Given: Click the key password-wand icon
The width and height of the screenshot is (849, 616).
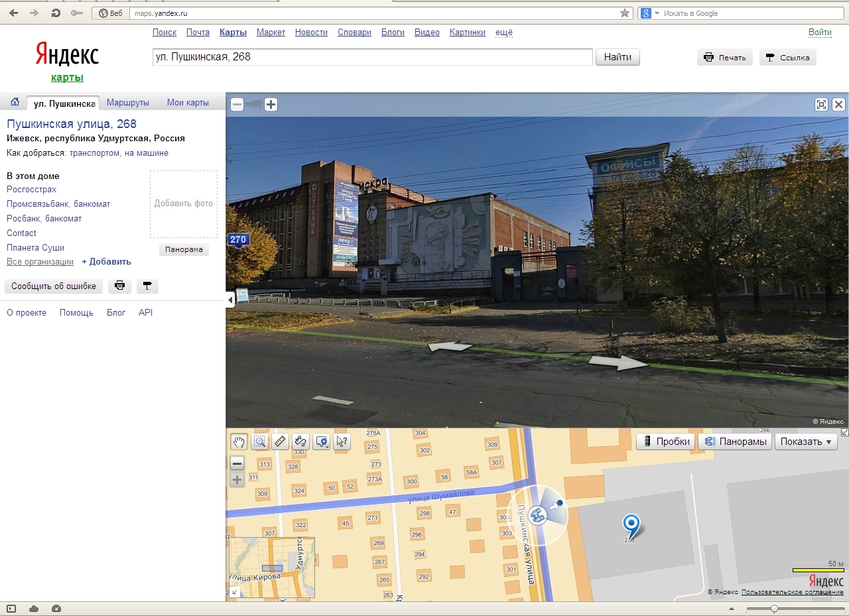Looking at the screenshot, I should (76, 13).
